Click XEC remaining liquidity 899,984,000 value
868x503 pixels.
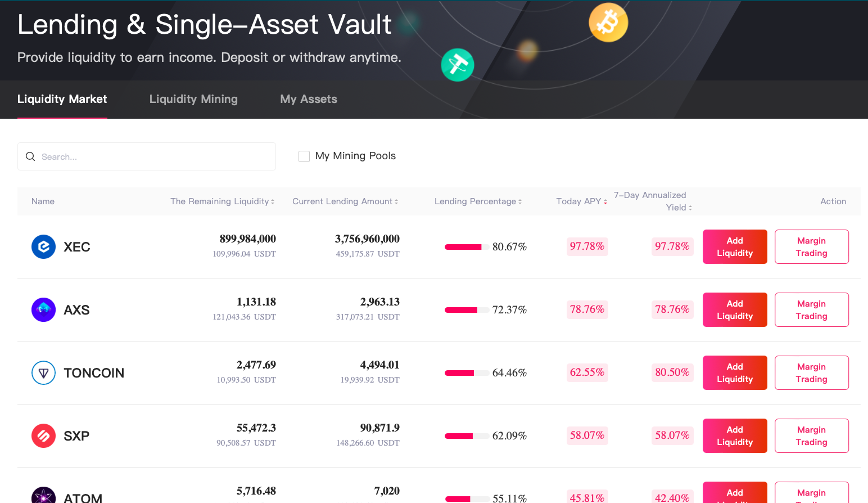click(247, 239)
